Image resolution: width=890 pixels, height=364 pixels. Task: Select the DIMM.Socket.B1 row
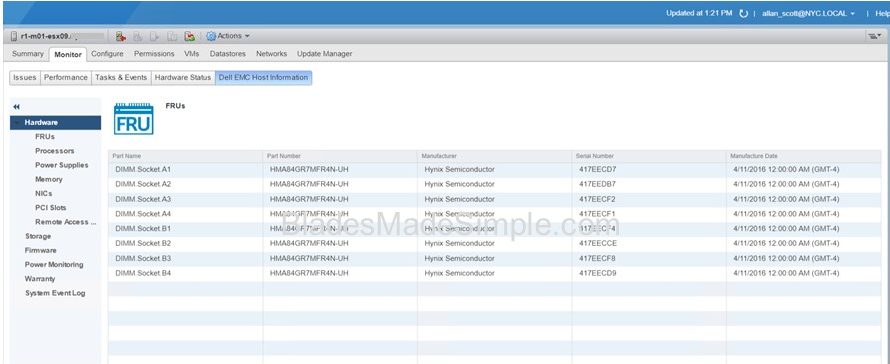pyautogui.click(x=494, y=229)
